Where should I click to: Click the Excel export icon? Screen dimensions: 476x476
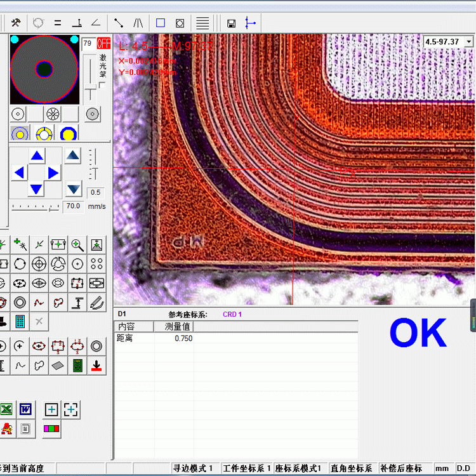pyautogui.click(x=6, y=409)
